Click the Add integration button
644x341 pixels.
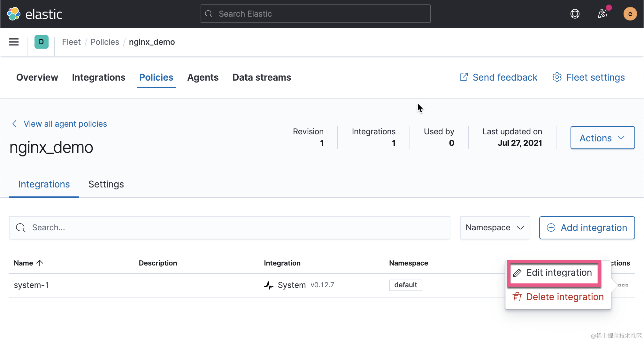pyautogui.click(x=587, y=227)
